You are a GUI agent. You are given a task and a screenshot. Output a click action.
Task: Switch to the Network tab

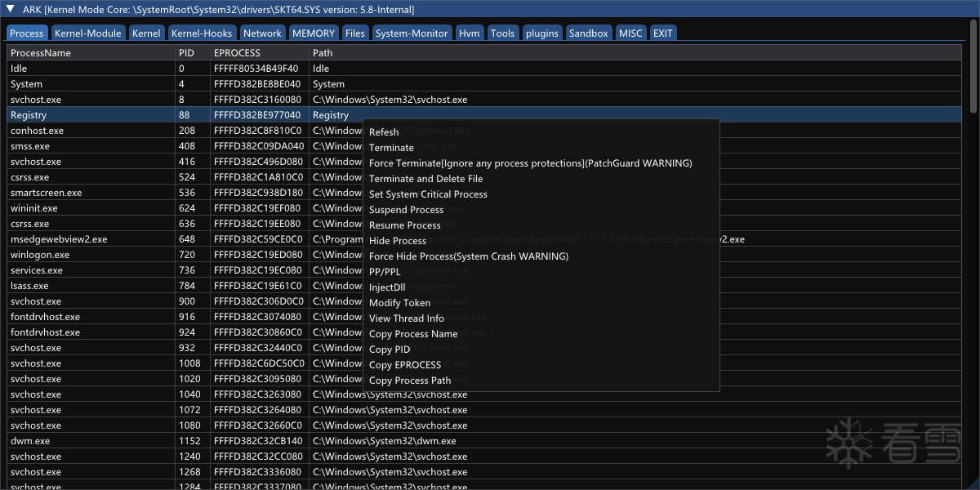pos(262,33)
